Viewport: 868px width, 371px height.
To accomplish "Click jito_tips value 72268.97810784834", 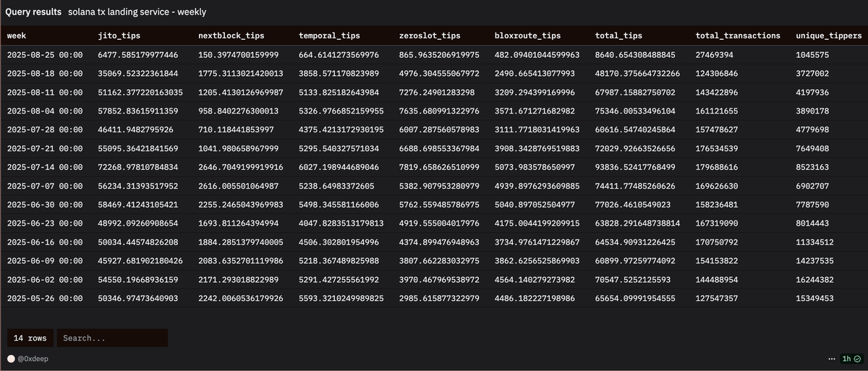I will point(137,167).
